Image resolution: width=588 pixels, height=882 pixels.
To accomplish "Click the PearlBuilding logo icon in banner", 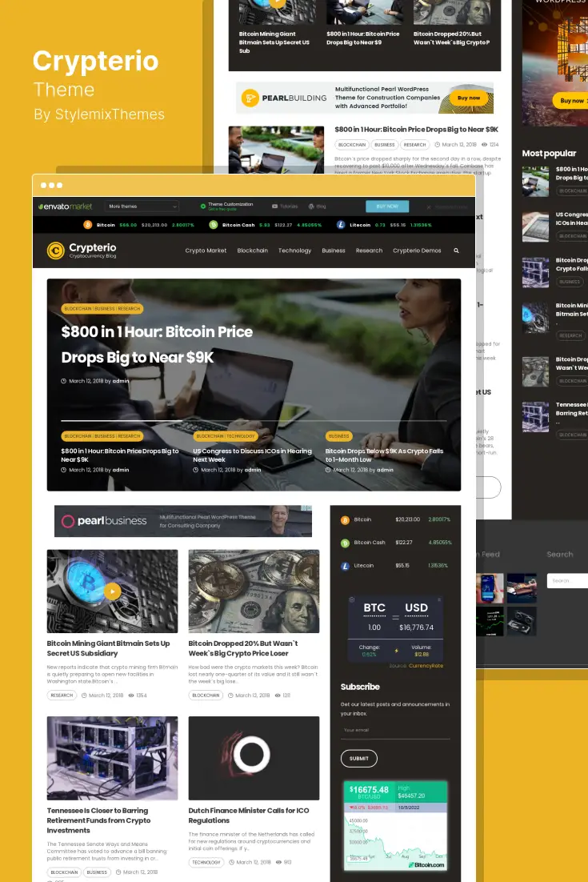I will click(x=250, y=98).
